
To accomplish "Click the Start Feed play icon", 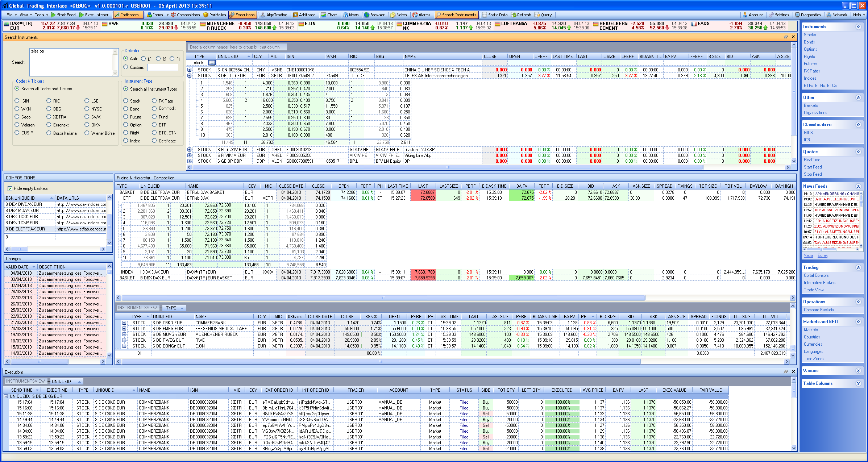I will (x=53, y=15).
